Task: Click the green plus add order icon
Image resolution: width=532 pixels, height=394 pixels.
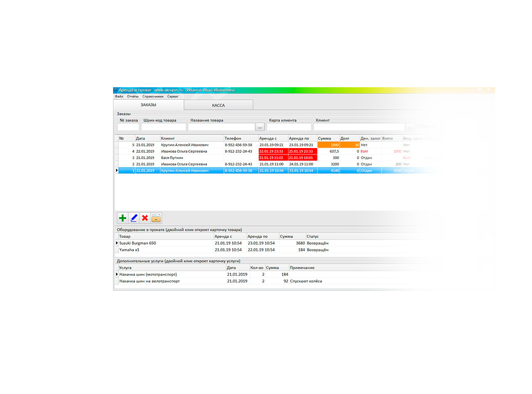Action: pos(122,218)
